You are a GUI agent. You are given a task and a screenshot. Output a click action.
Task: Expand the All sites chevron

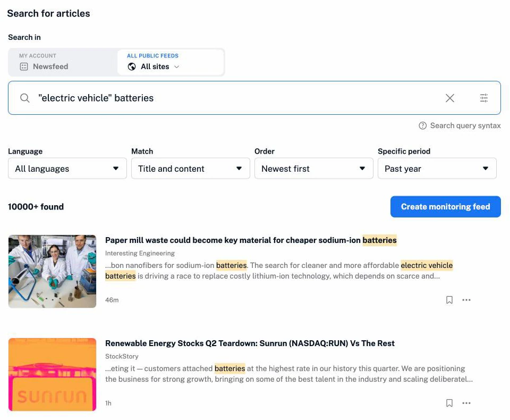pyautogui.click(x=176, y=67)
